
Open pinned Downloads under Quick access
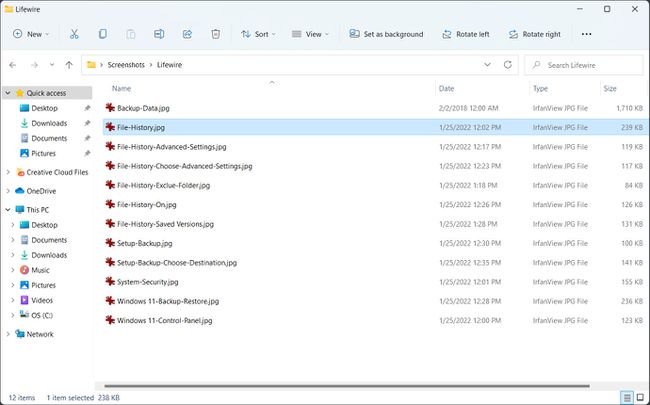pos(49,123)
